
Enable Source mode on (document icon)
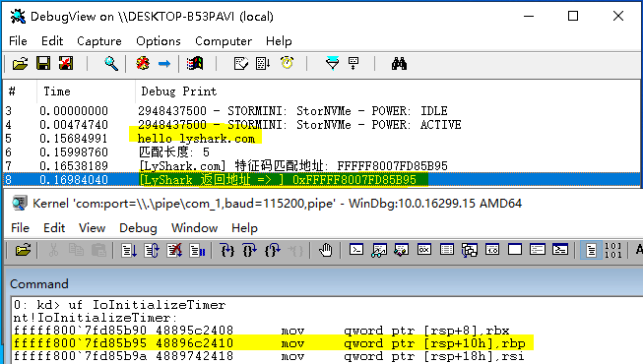tap(591, 250)
